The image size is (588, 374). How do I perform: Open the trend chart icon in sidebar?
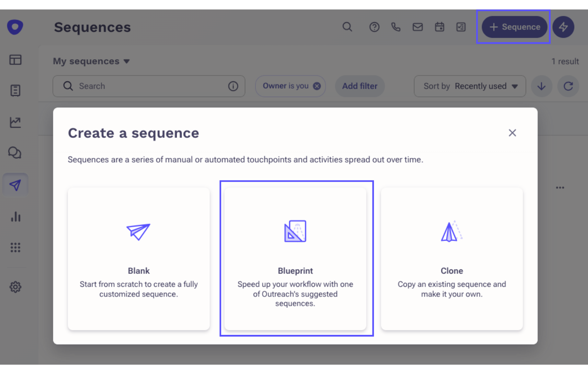click(15, 122)
